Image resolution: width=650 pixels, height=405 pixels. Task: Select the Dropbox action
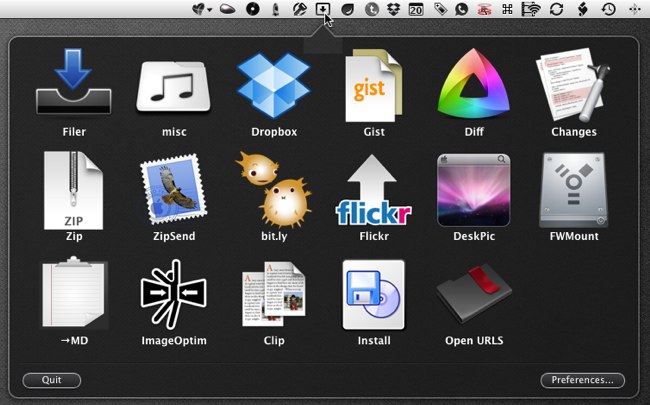(274, 87)
